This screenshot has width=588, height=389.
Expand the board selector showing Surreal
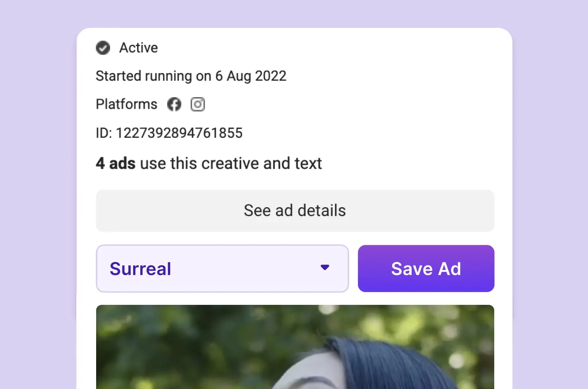222,268
